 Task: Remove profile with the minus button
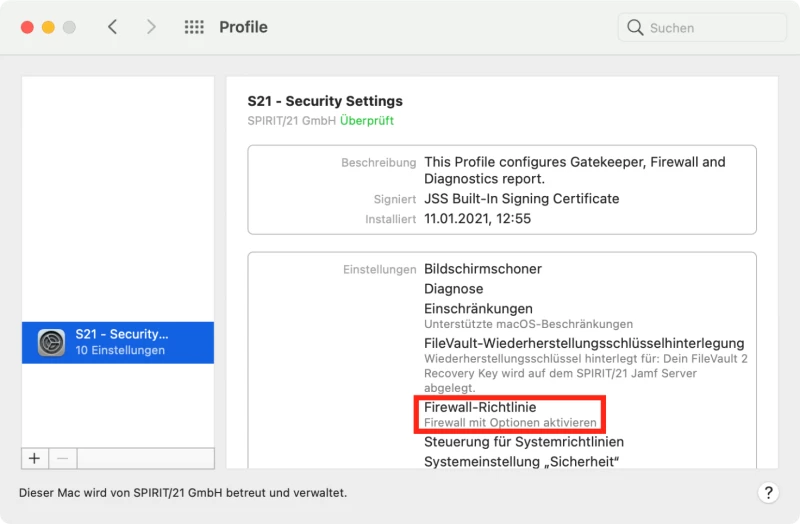63,458
